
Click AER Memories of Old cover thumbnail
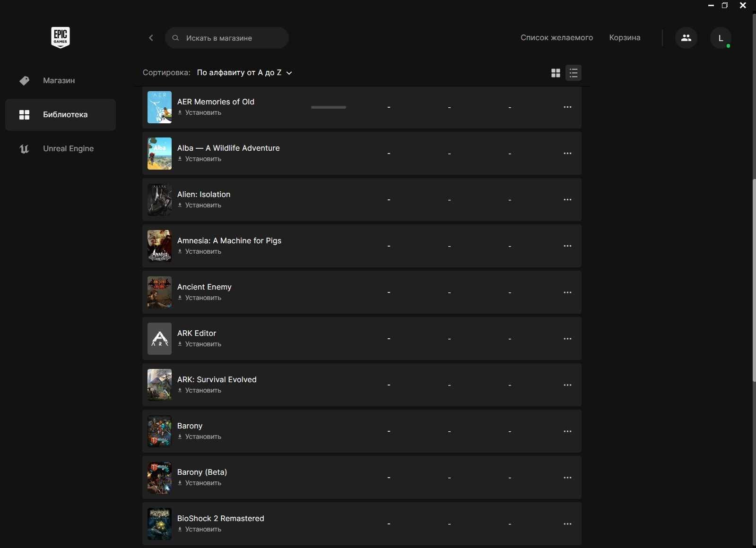pyautogui.click(x=159, y=107)
